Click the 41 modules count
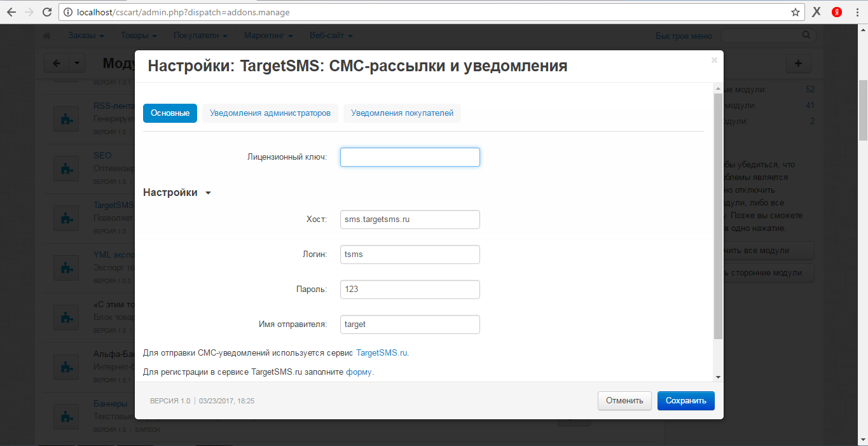 point(809,106)
